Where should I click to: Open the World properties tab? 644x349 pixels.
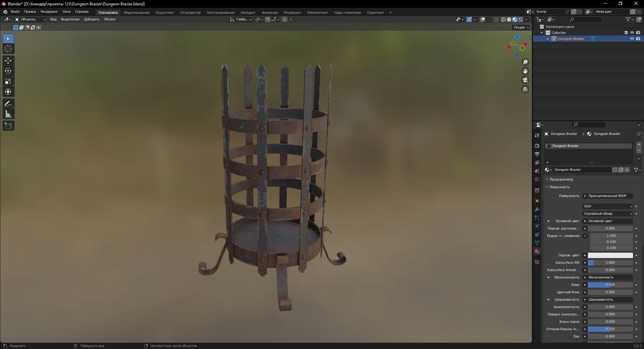point(537,180)
